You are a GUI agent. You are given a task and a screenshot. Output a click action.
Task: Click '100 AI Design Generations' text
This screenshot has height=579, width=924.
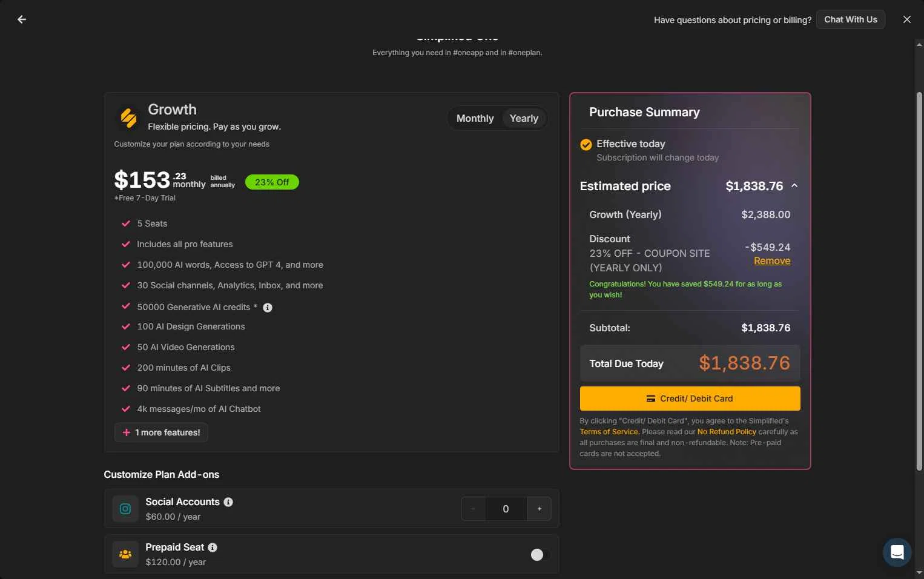[x=191, y=326]
